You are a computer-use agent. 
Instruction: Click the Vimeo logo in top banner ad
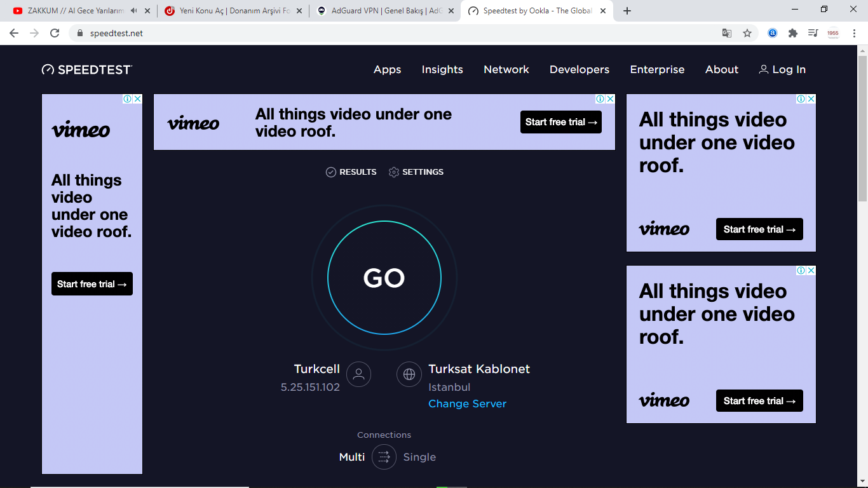193,123
